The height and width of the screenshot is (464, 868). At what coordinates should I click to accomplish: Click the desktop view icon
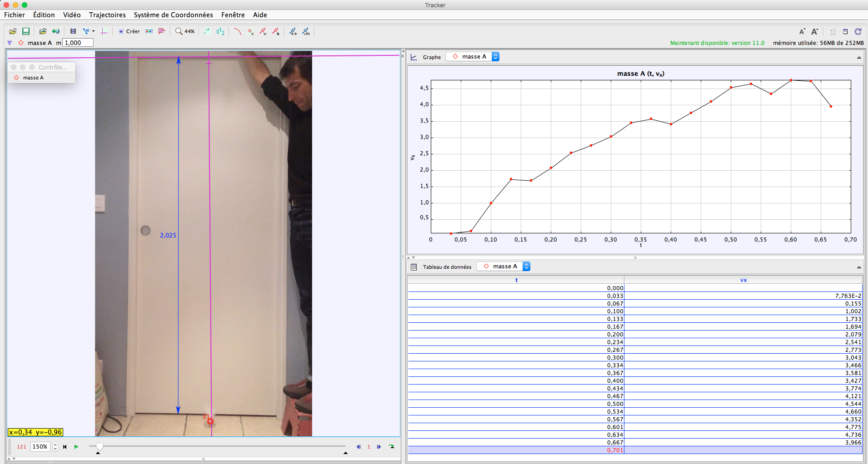click(x=845, y=31)
